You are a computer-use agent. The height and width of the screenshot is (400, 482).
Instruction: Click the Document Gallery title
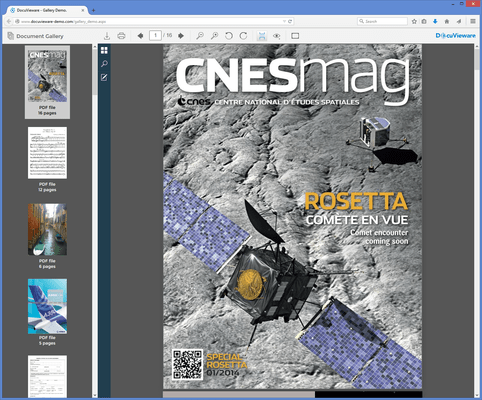click(40, 36)
